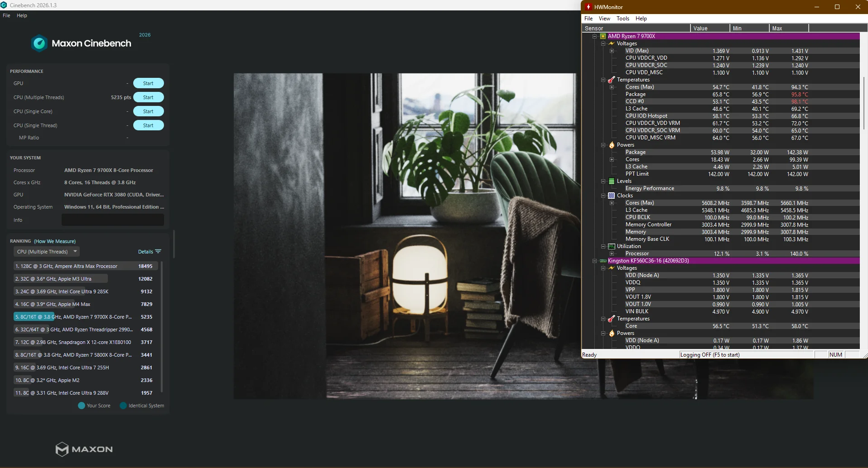Click the Maxon Cinebench logo emblem

pos(39,43)
